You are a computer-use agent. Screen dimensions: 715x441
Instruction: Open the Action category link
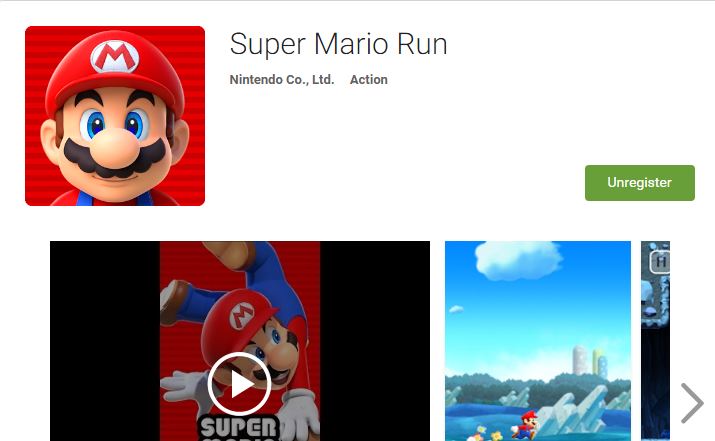pyautogui.click(x=368, y=79)
